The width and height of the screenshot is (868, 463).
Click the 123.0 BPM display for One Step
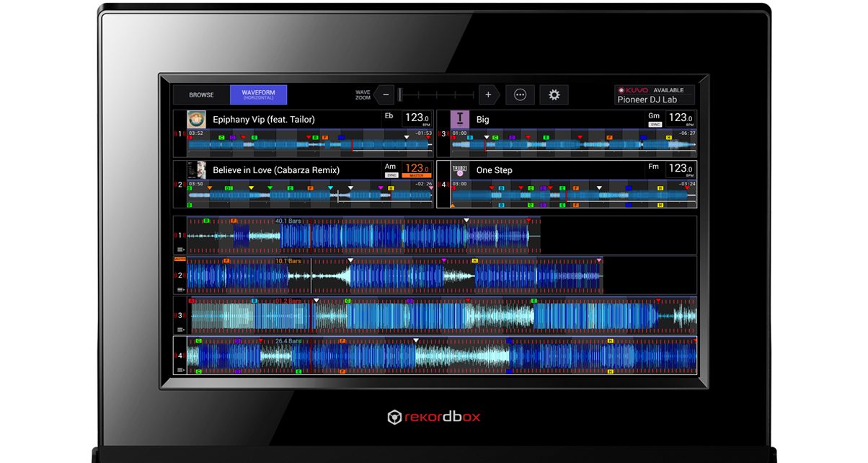tap(680, 169)
